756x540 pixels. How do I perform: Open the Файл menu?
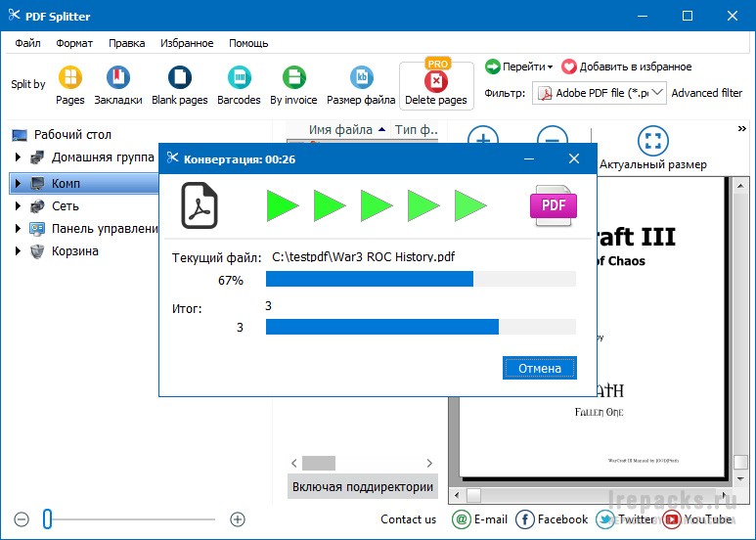click(x=27, y=43)
